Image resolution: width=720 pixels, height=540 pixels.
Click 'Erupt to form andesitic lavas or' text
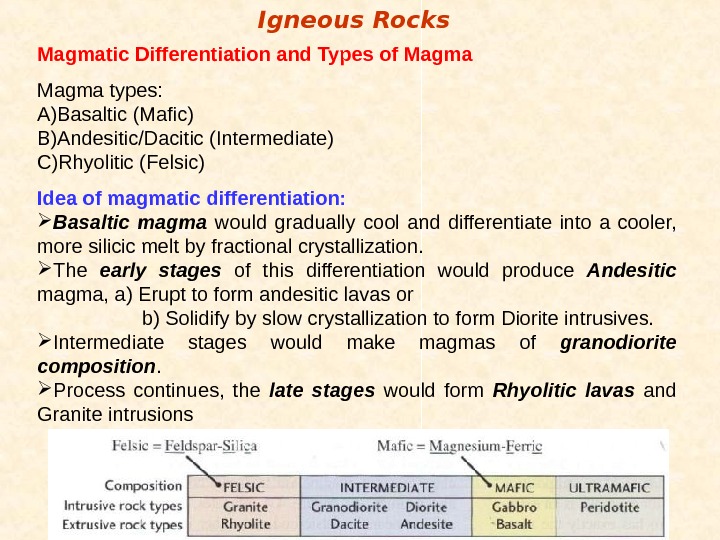click(x=276, y=294)
